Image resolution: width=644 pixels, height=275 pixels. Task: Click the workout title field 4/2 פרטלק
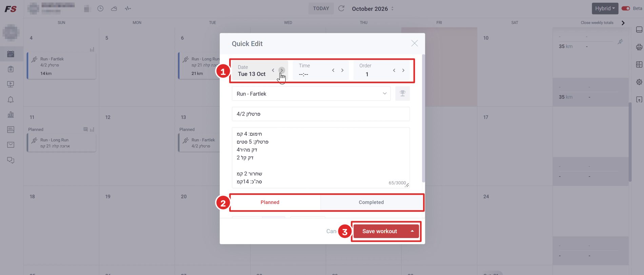point(321,114)
